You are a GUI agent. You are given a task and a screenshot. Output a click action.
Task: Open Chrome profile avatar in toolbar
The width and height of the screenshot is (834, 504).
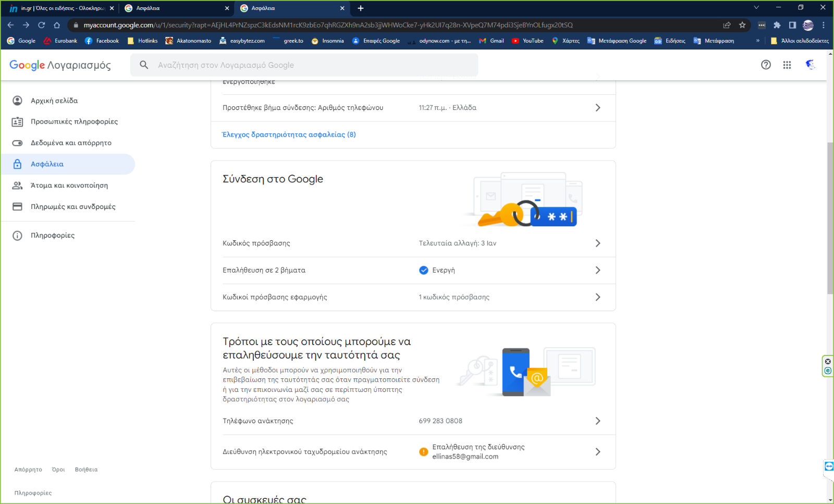(x=808, y=25)
